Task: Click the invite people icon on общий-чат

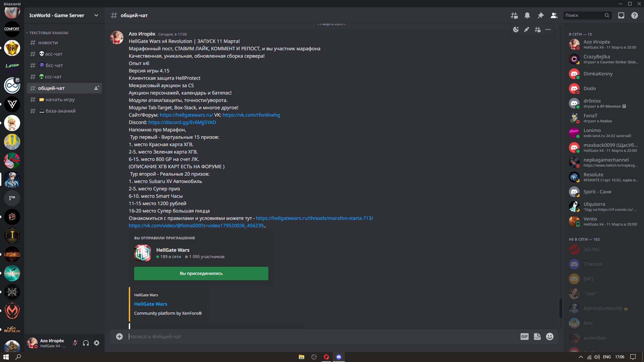Action: (97, 88)
